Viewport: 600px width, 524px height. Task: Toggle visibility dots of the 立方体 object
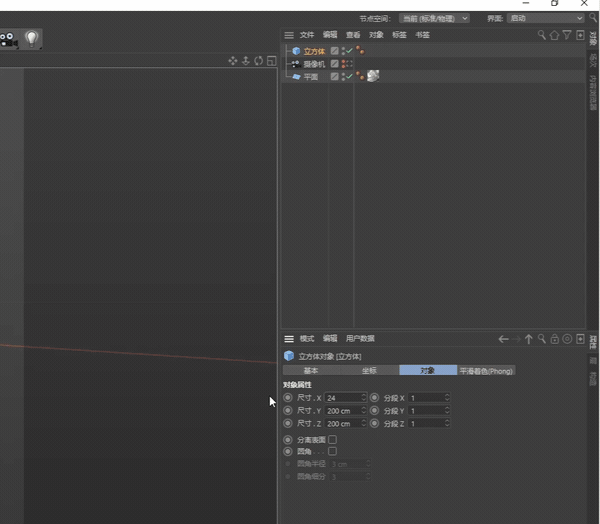click(343, 51)
